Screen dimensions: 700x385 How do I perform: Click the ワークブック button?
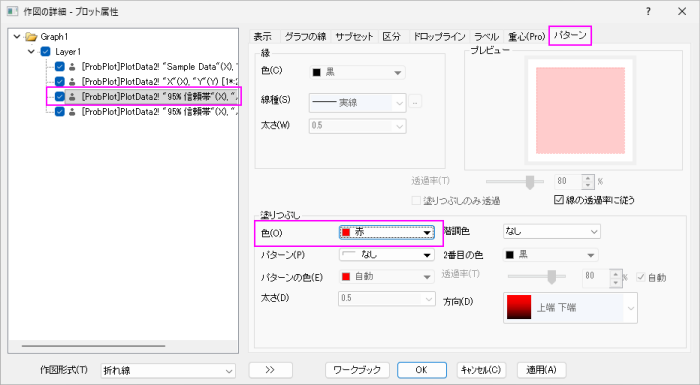357,370
